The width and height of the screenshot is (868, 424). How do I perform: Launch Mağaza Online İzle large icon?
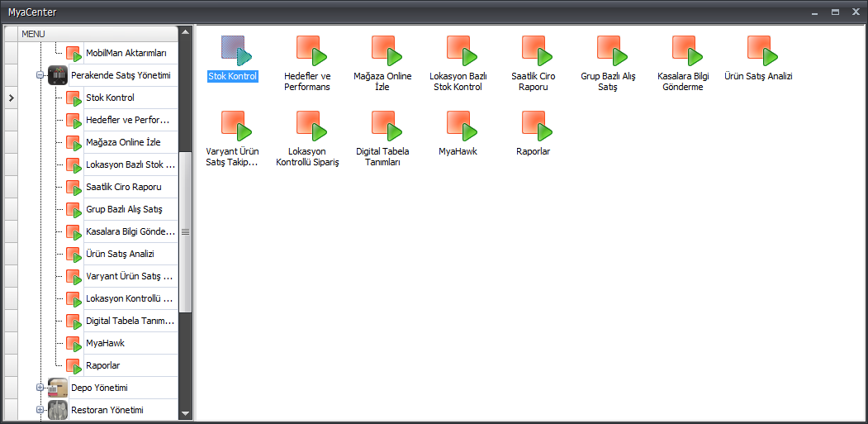pyautogui.click(x=387, y=51)
